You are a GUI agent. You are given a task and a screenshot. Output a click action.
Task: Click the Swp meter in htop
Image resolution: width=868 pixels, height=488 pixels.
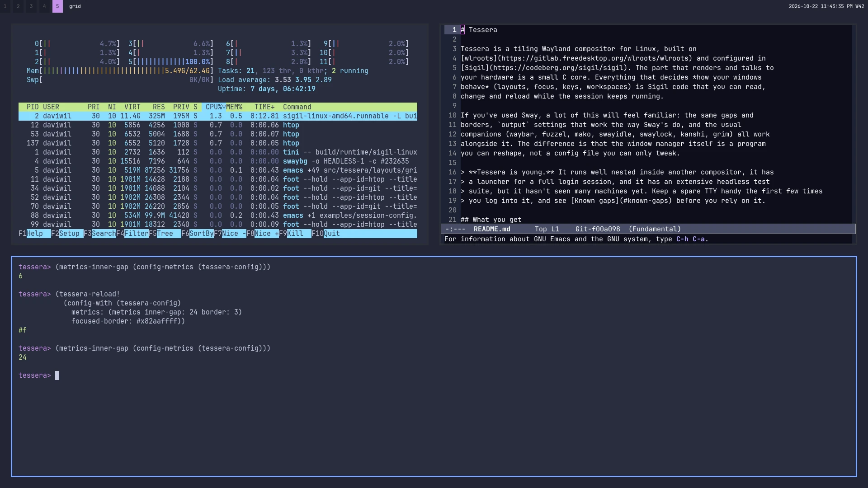pos(120,80)
